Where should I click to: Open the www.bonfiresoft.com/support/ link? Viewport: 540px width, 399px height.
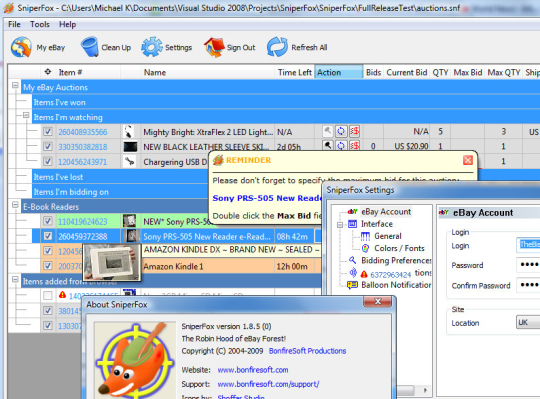pyautogui.click(x=268, y=384)
